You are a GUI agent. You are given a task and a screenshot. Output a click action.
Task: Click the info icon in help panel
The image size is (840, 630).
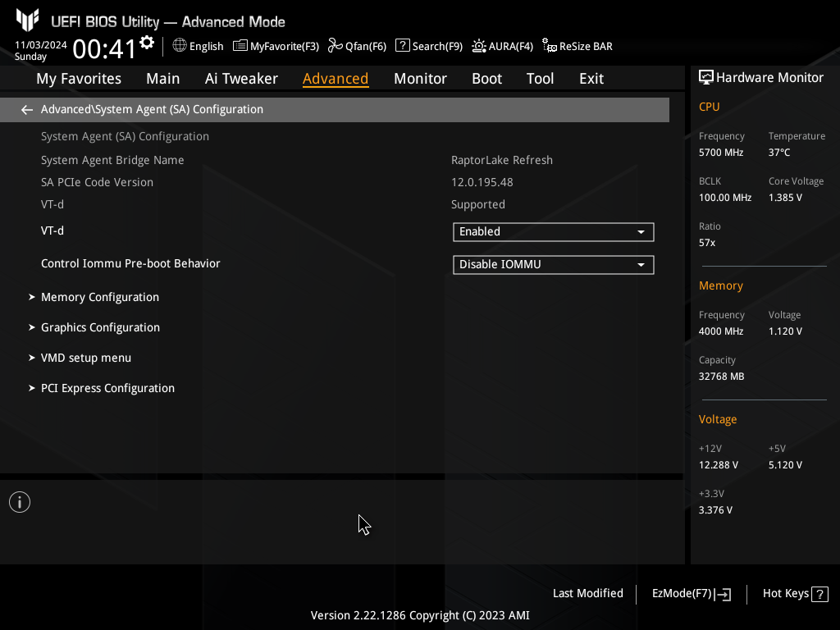tap(20, 502)
